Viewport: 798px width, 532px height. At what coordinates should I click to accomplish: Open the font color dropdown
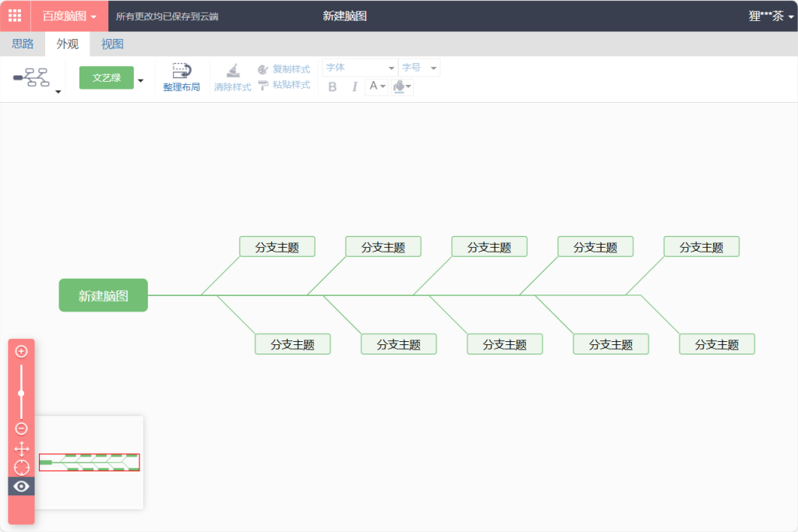(377, 86)
